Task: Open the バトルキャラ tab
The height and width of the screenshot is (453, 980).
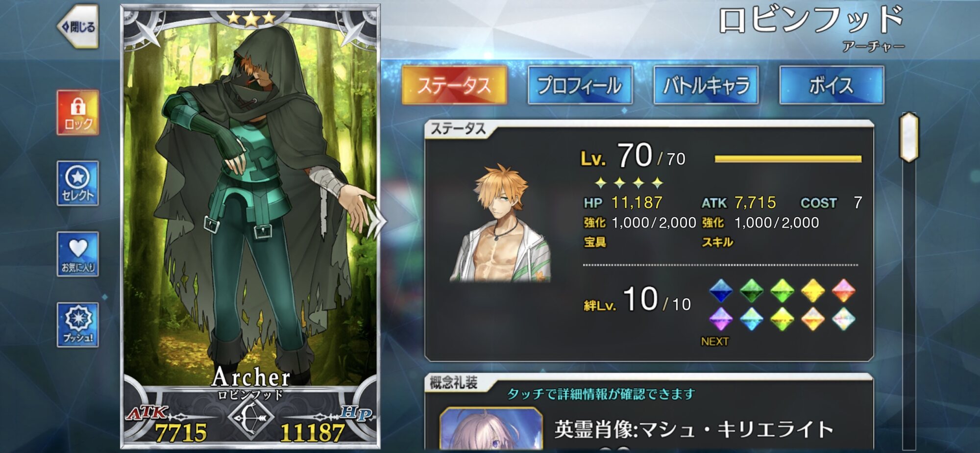Action: point(706,85)
